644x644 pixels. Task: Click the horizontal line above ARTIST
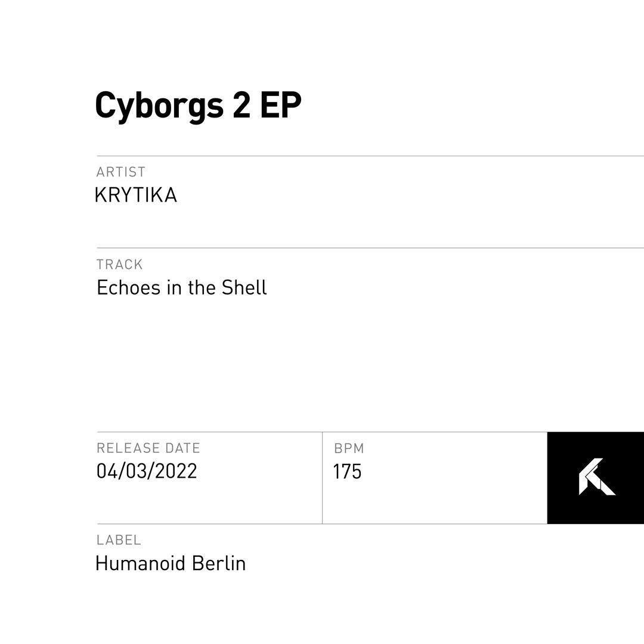[x=370, y=156]
